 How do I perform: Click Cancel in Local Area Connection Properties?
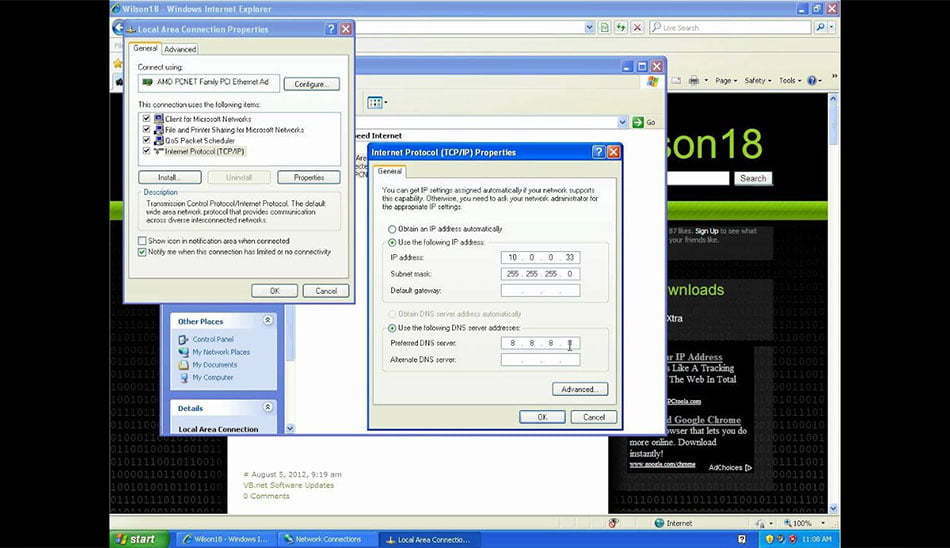[326, 291]
